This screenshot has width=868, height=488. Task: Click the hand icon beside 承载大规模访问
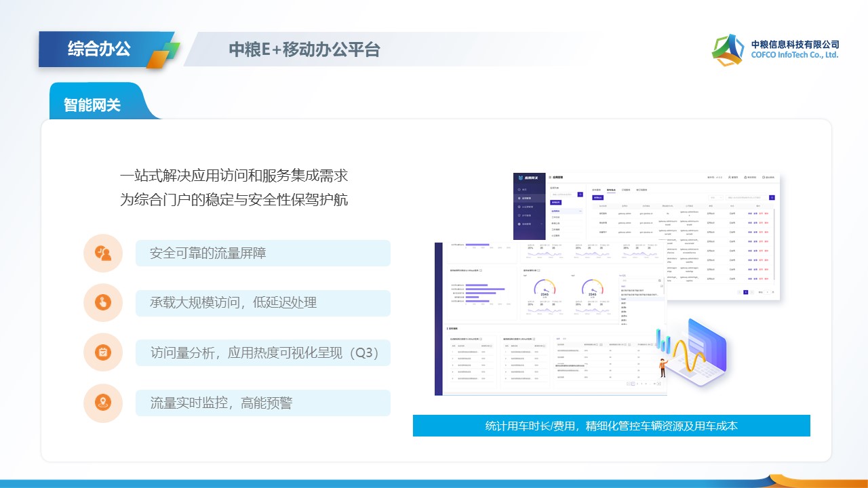[x=103, y=302]
